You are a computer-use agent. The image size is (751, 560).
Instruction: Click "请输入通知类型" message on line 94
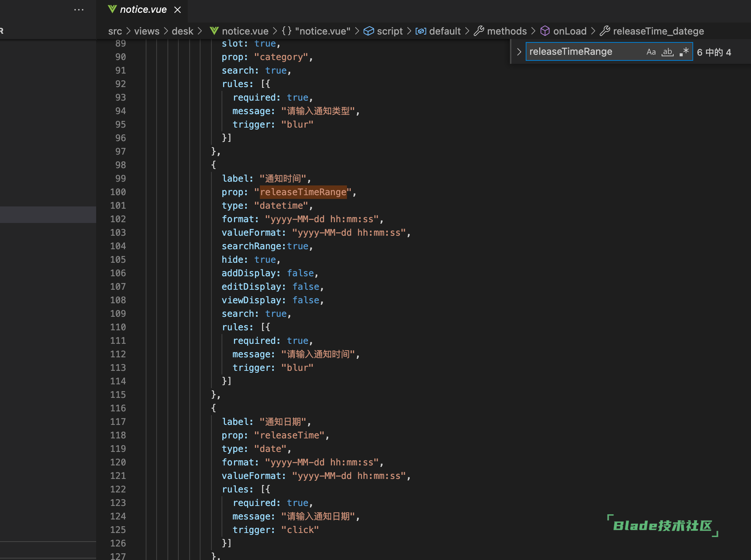coord(318,111)
